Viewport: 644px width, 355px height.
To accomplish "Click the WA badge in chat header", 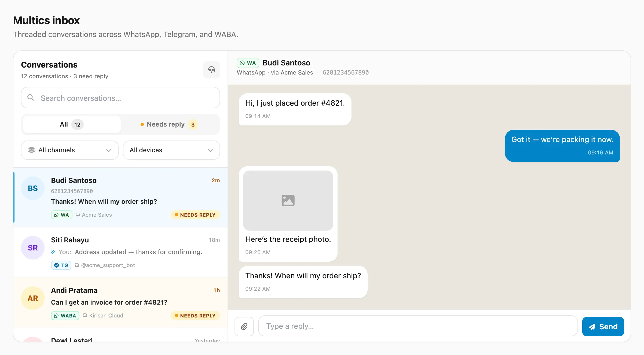I will pyautogui.click(x=248, y=63).
